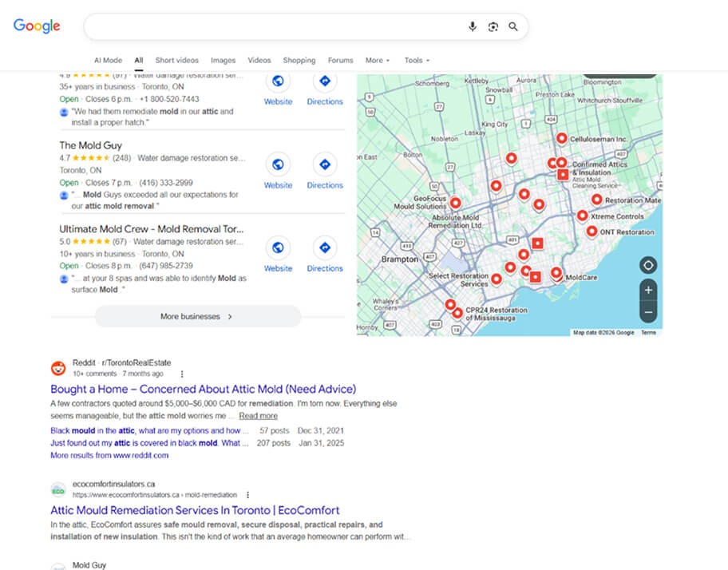Click the More businesses button
The height and width of the screenshot is (570, 728).
pos(197,316)
